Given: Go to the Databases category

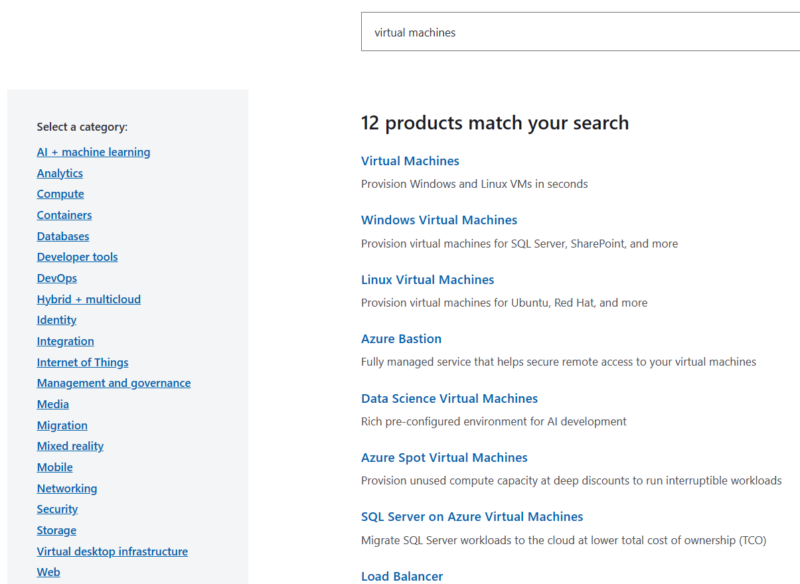Looking at the screenshot, I should click(x=63, y=236).
